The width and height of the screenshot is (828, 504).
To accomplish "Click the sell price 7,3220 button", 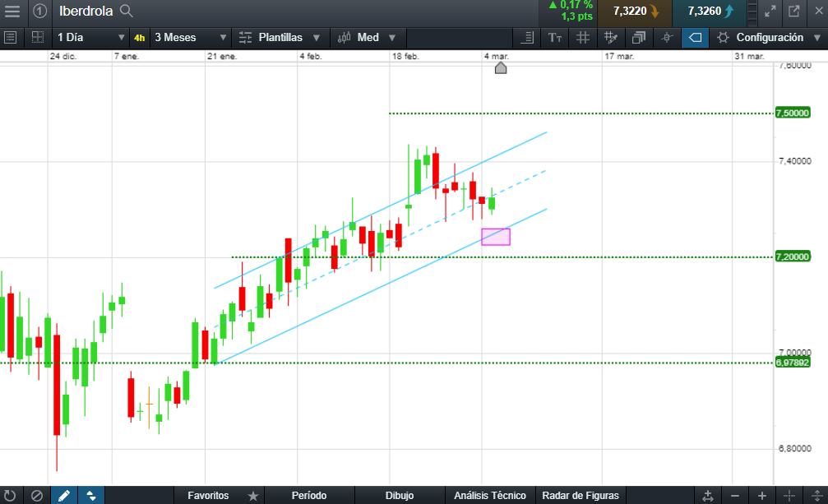I will (x=635, y=12).
